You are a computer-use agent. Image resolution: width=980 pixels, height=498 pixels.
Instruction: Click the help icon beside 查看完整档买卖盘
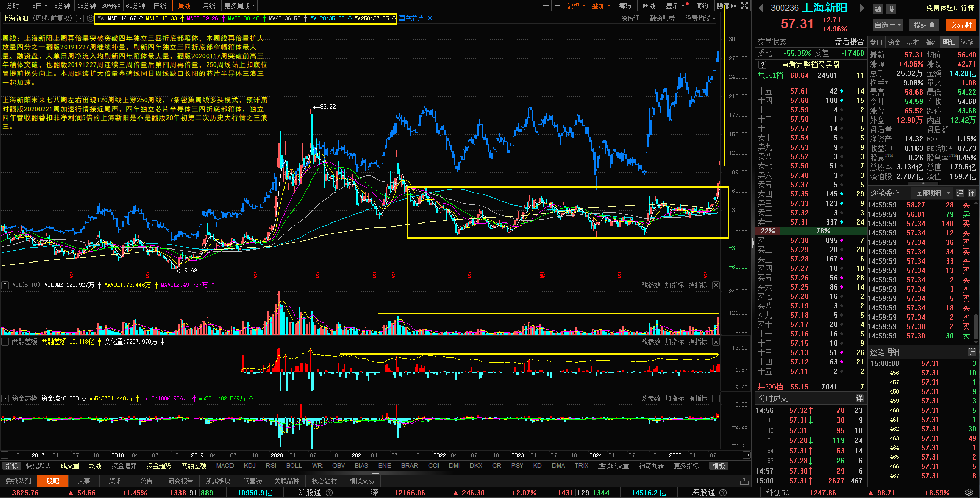(762, 64)
